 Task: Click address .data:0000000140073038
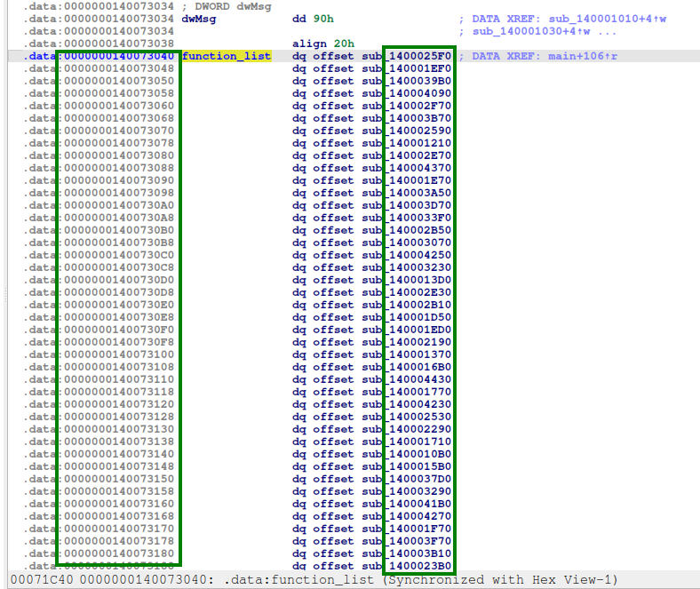pos(99,44)
